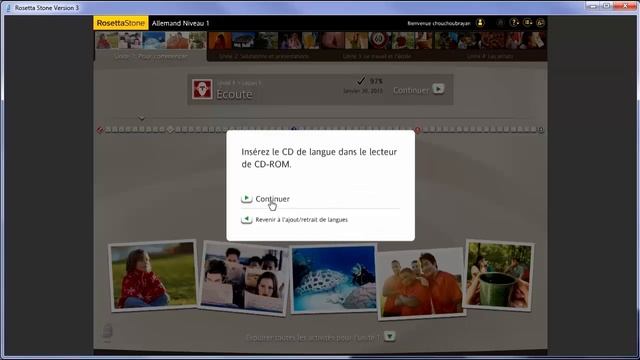Viewport: 640px width, 360px height.
Task: Select the Continuer text in the CD dialog
Action: pyautogui.click(x=272, y=199)
